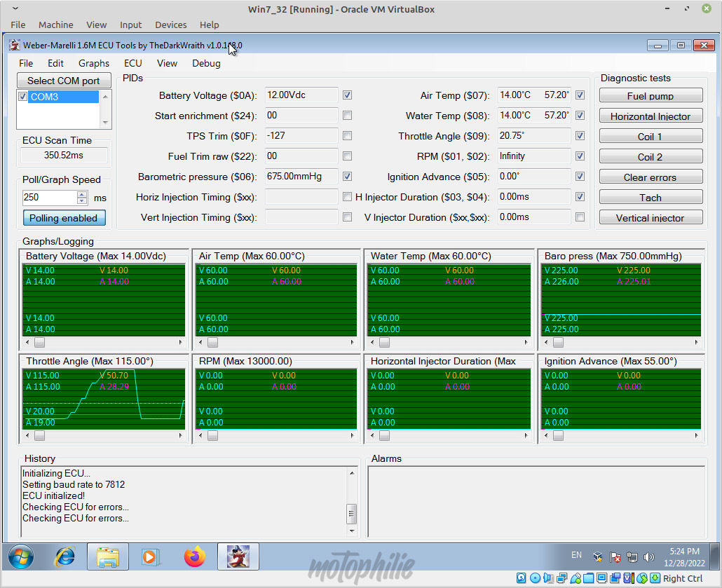Click the Poll/Graph Speed input field
722x588 pixels.
(49, 198)
